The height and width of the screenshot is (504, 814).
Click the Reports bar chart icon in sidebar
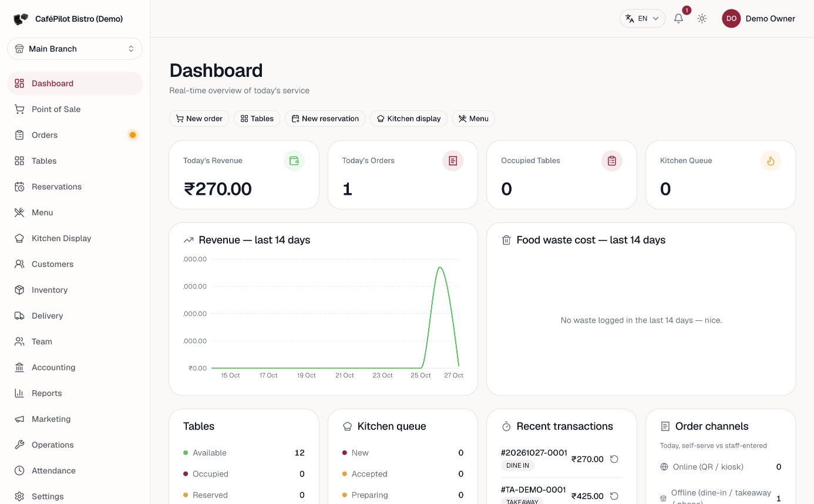[x=19, y=393]
